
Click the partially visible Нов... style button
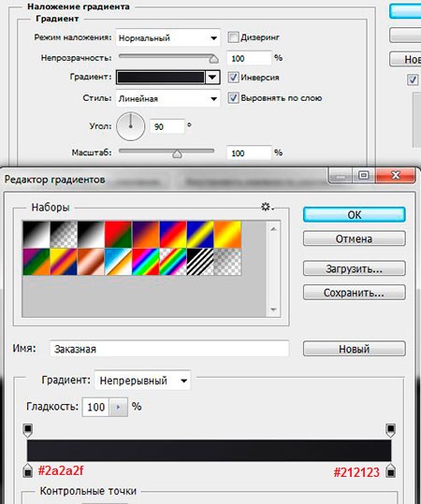(405, 59)
